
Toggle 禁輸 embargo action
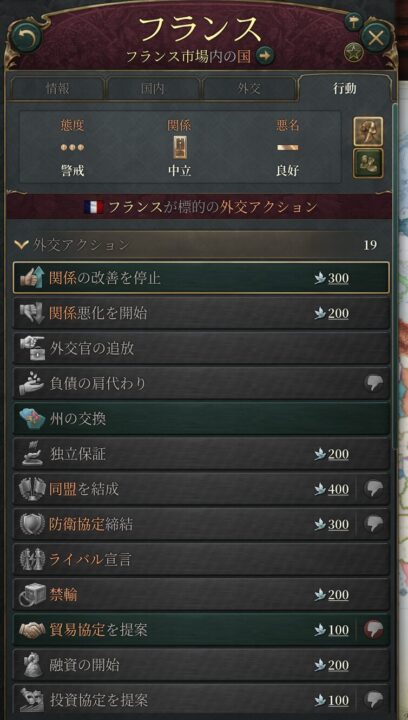(x=201, y=595)
